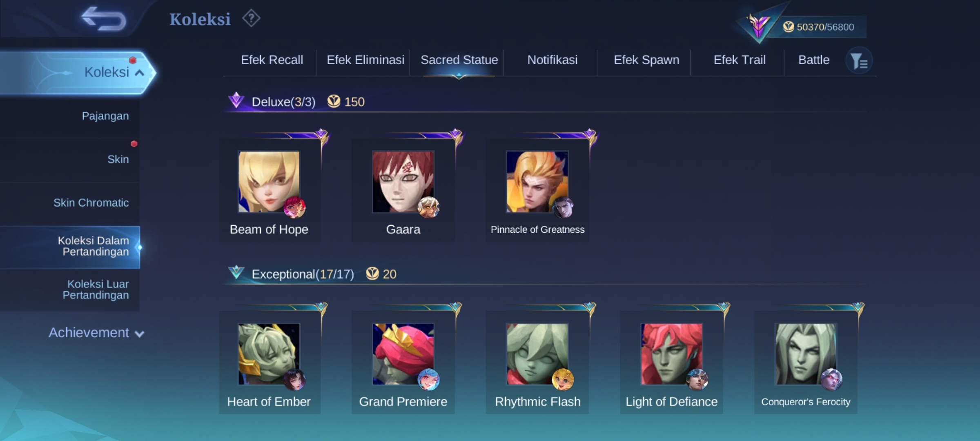
Task: Click the small hero avatar on Gaara statue
Action: [x=428, y=207]
